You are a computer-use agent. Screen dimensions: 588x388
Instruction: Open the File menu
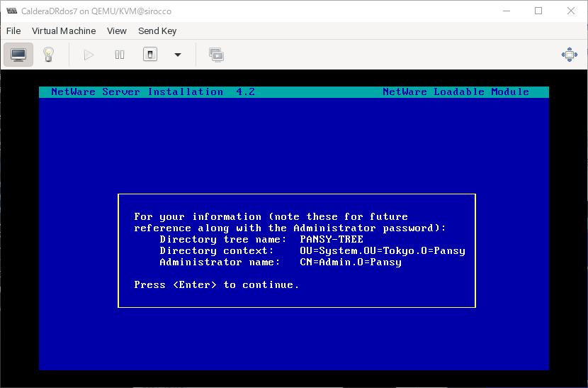point(13,31)
